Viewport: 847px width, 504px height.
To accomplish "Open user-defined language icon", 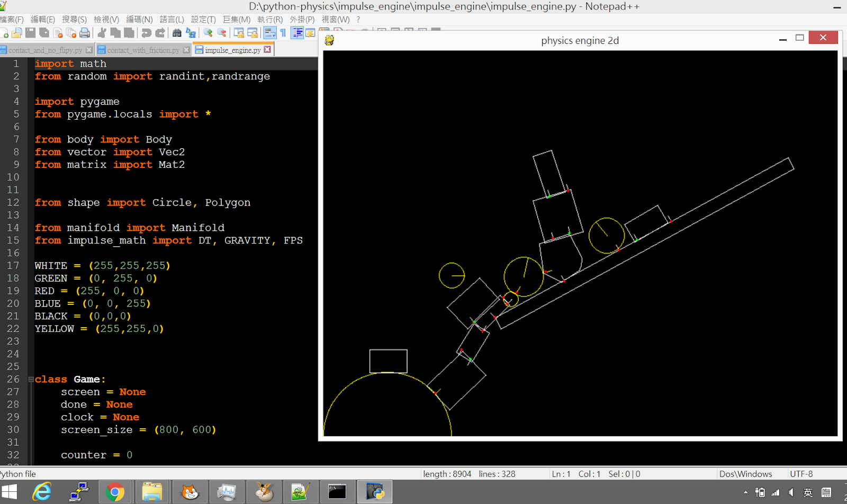I will coord(311,33).
